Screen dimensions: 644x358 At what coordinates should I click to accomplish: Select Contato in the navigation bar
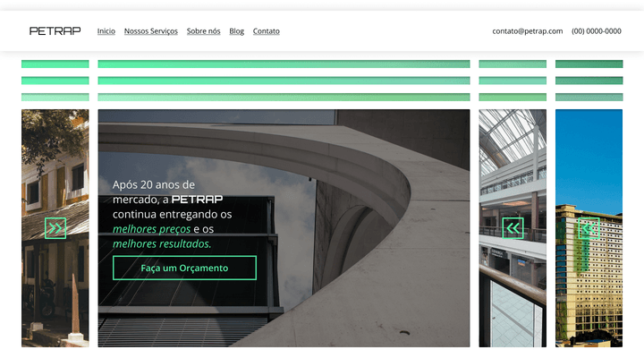pyautogui.click(x=266, y=31)
